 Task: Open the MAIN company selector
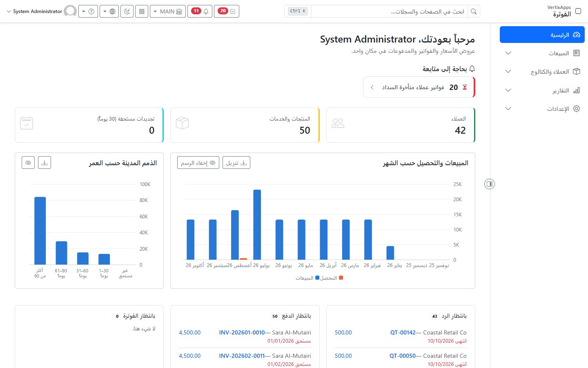pos(167,11)
